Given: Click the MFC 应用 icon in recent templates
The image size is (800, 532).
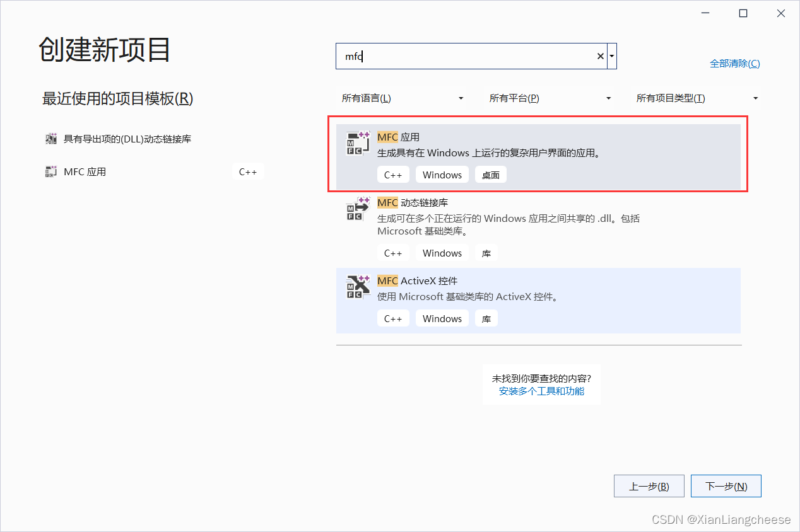Looking at the screenshot, I should 51,171.
